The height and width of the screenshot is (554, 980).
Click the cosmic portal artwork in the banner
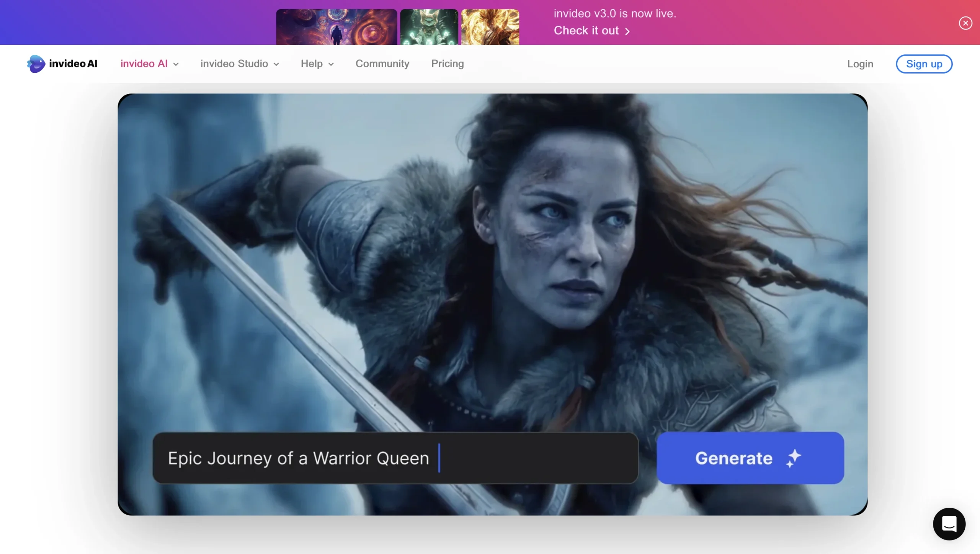click(x=336, y=27)
